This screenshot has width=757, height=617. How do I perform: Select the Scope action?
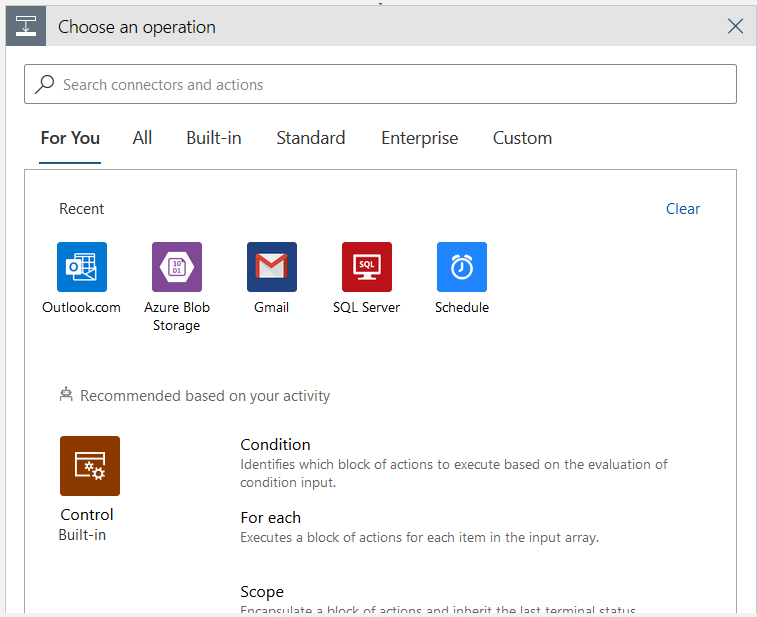pos(262,592)
